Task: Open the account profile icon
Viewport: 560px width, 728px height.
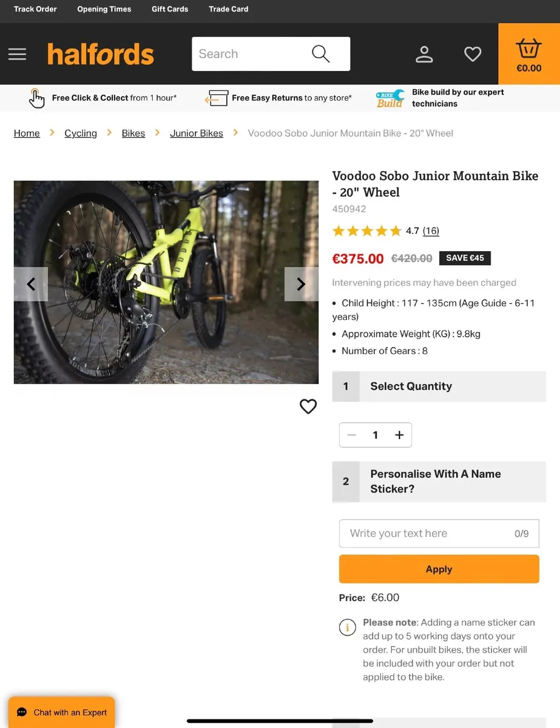Action: point(424,54)
